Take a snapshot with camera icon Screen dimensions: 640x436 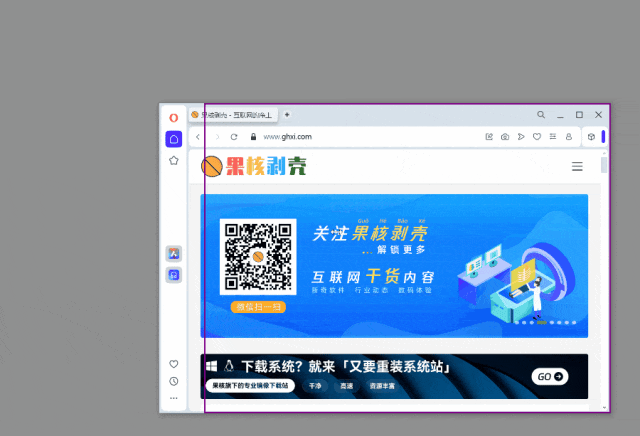click(x=505, y=137)
